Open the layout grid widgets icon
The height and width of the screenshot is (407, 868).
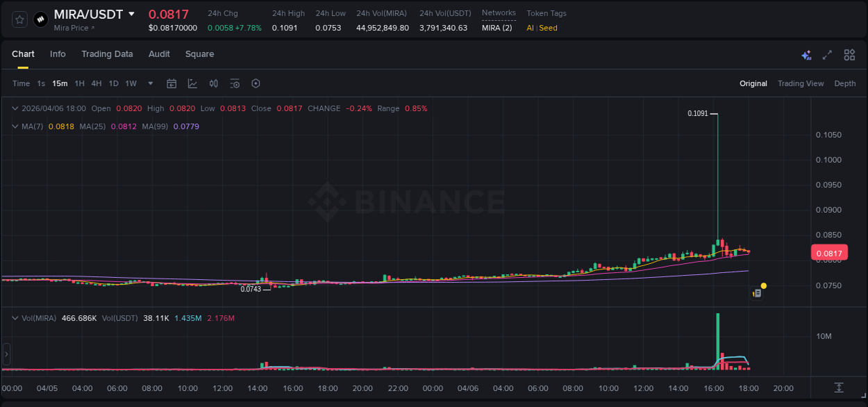(849, 55)
